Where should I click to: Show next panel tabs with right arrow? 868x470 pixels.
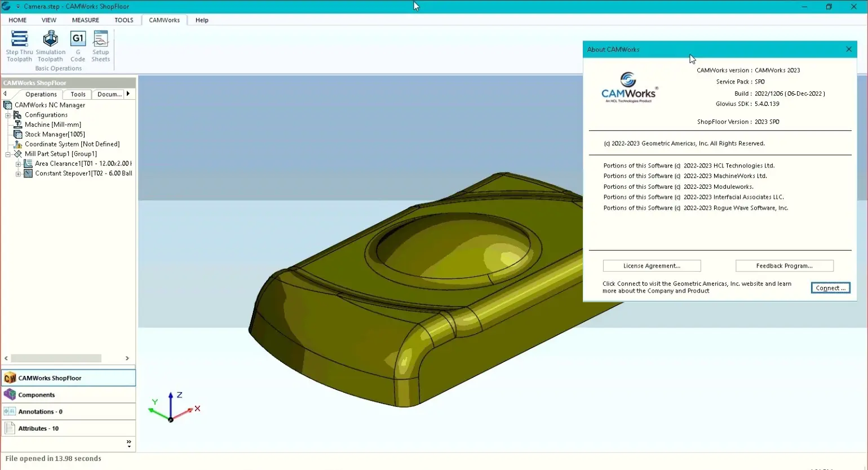129,94
